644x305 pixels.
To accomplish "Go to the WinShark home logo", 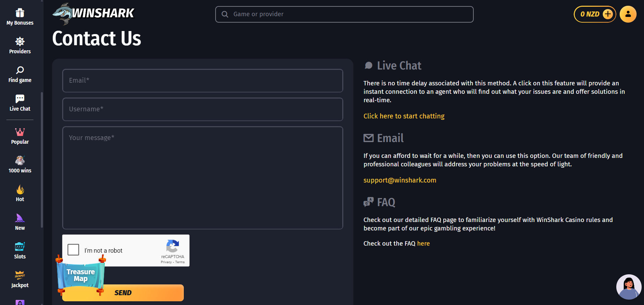I will 94,13.
